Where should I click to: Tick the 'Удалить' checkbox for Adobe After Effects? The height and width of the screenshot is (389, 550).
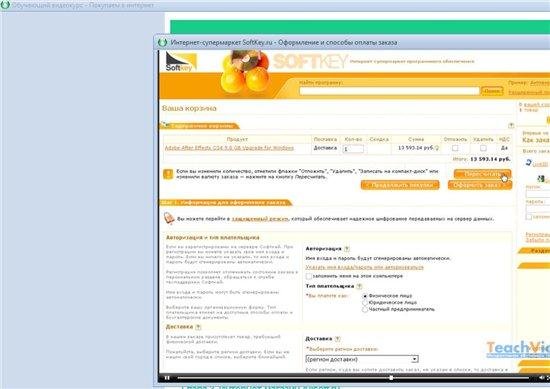(x=483, y=148)
